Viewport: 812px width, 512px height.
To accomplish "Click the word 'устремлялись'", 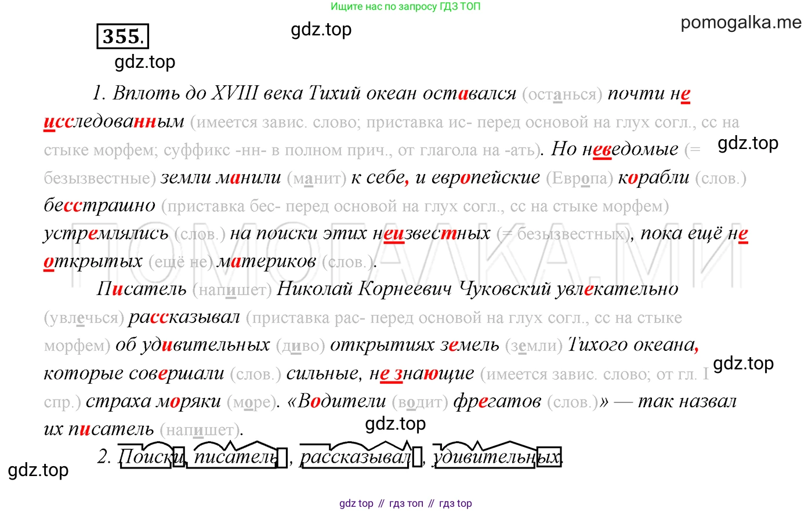I will click(x=106, y=233).
